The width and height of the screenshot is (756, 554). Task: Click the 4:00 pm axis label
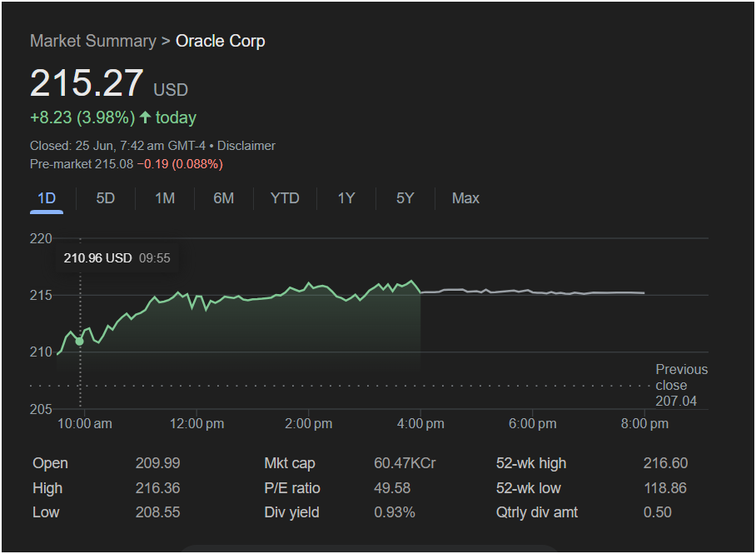(420, 424)
